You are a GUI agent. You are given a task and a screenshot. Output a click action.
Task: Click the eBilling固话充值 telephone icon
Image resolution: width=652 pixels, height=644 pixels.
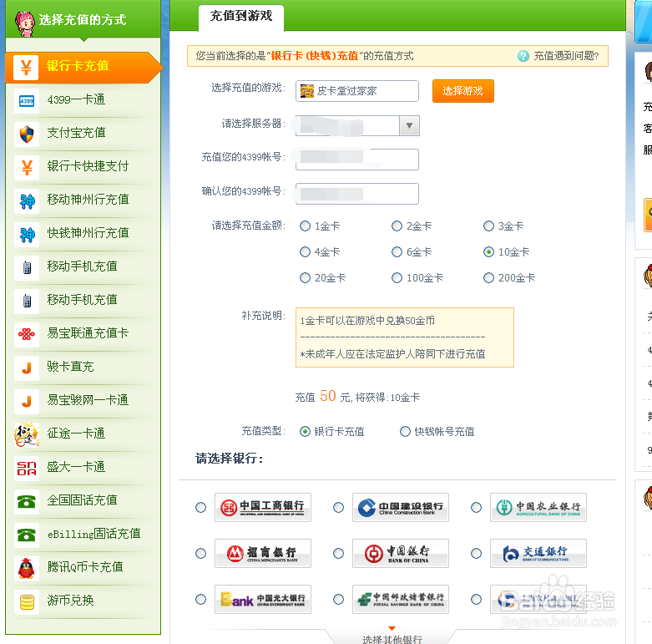tap(27, 535)
